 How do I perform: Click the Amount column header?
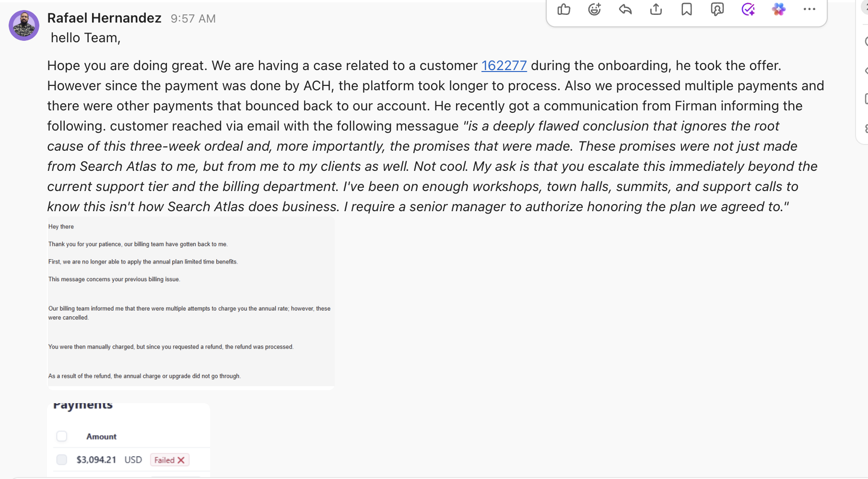101,436
